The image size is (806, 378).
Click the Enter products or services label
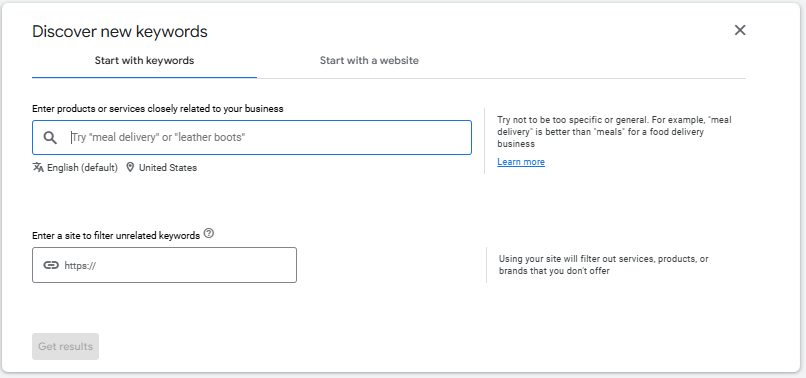pyautogui.click(x=158, y=109)
